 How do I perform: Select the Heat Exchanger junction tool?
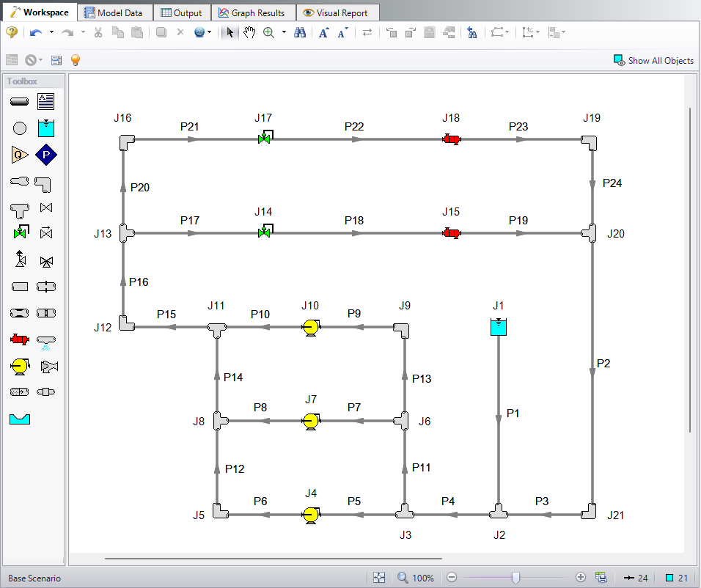click(20, 339)
